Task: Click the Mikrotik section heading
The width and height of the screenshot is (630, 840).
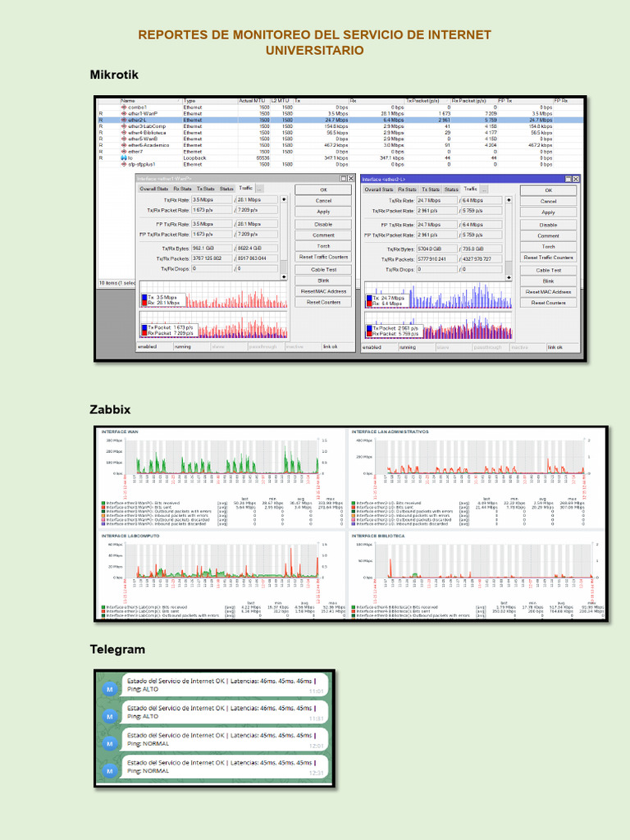Action: (114, 75)
